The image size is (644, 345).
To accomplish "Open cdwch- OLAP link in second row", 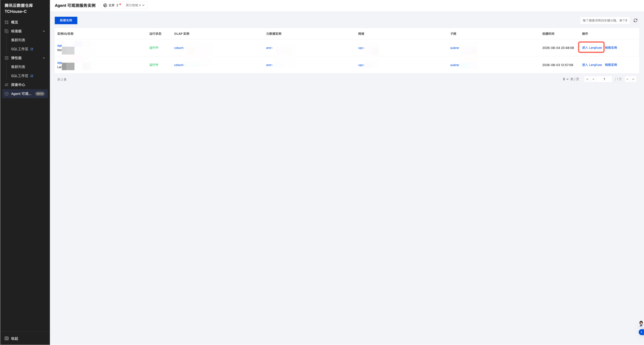I will pyautogui.click(x=179, y=65).
